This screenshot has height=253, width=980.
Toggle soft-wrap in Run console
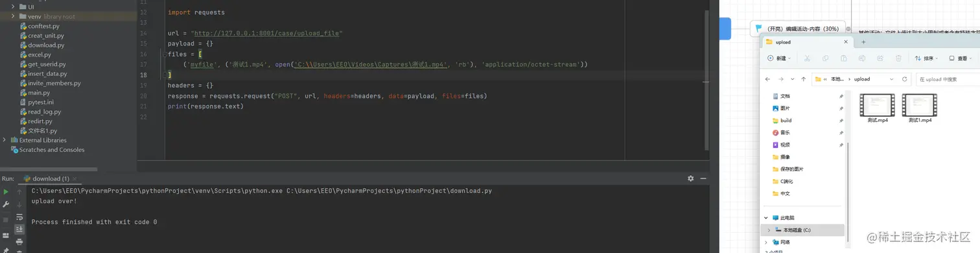click(x=19, y=217)
